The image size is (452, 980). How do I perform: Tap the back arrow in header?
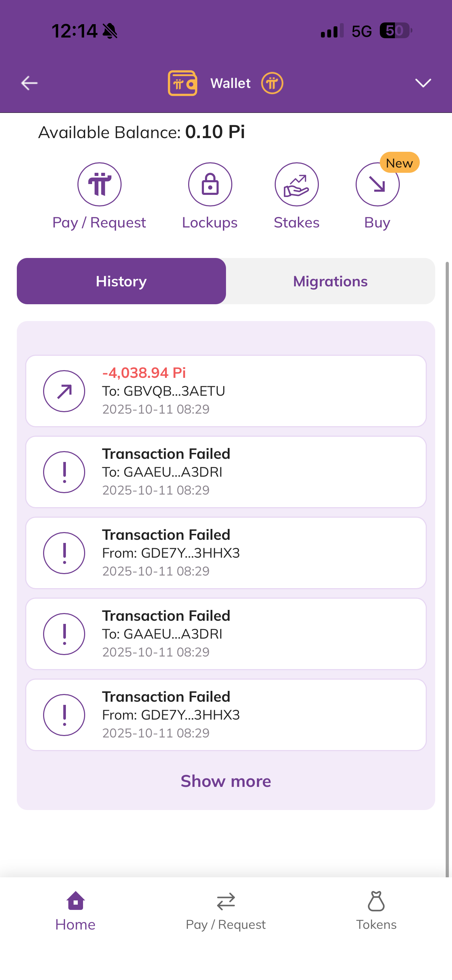pos(29,83)
